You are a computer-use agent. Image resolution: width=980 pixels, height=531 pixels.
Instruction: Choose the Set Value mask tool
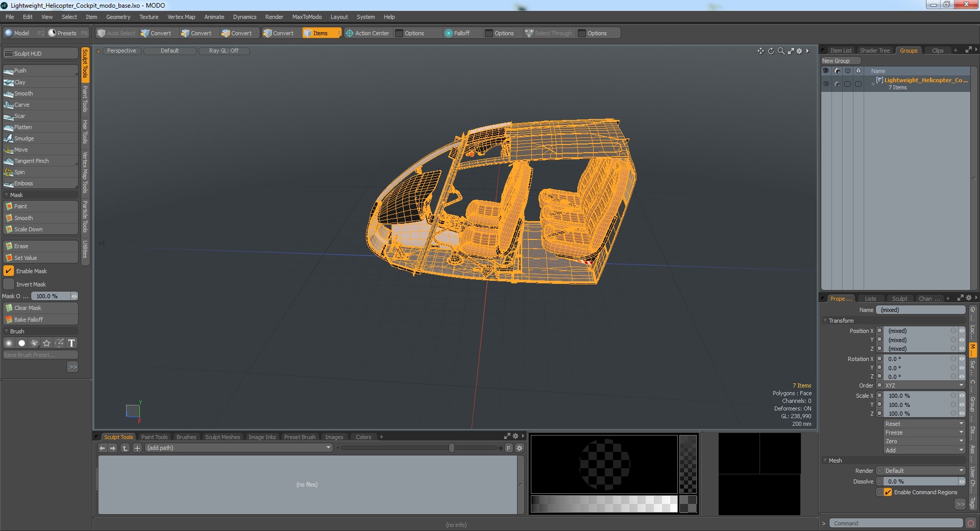pos(40,258)
